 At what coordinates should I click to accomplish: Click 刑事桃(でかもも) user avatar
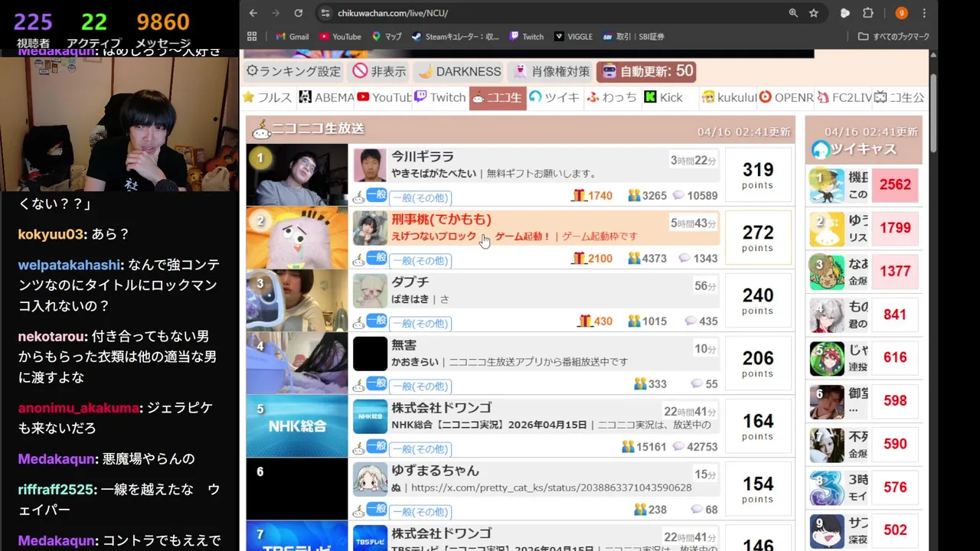[x=370, y=228]
